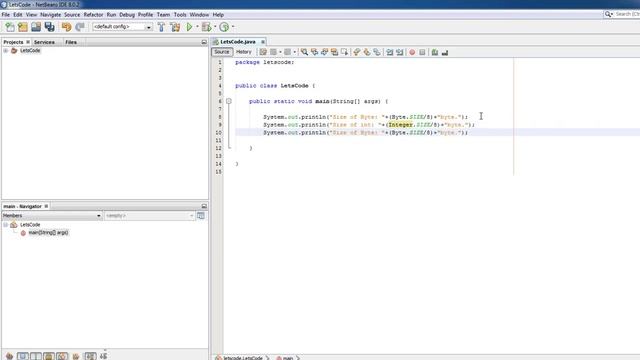This screenshot has width=640, height=360.
Task: Click the Uncomment icon in editor toolbar
Action: tap(445, 52)
